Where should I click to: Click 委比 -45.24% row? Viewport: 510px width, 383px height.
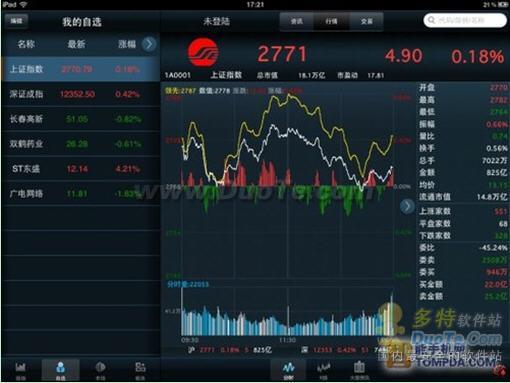tap(463, 248)
